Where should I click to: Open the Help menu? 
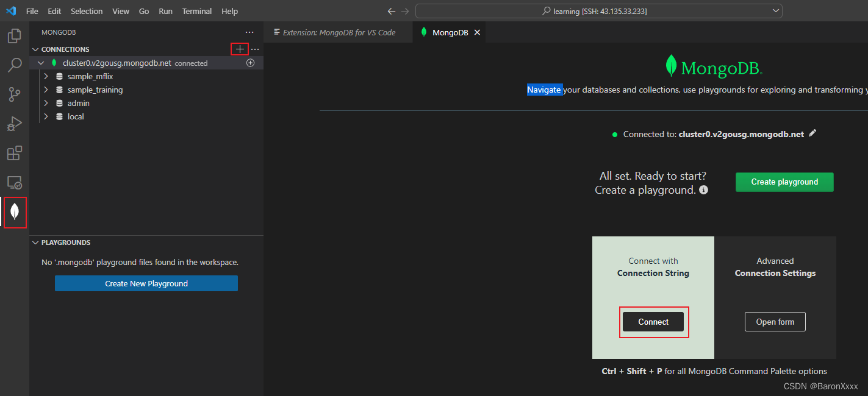230,11
